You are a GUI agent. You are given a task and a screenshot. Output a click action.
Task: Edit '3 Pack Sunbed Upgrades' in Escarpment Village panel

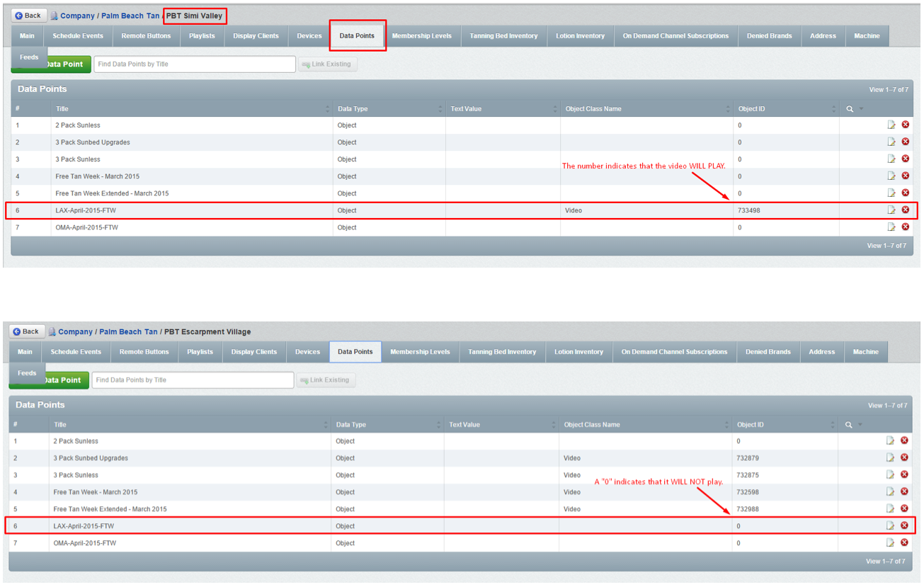tap(891, 457)
